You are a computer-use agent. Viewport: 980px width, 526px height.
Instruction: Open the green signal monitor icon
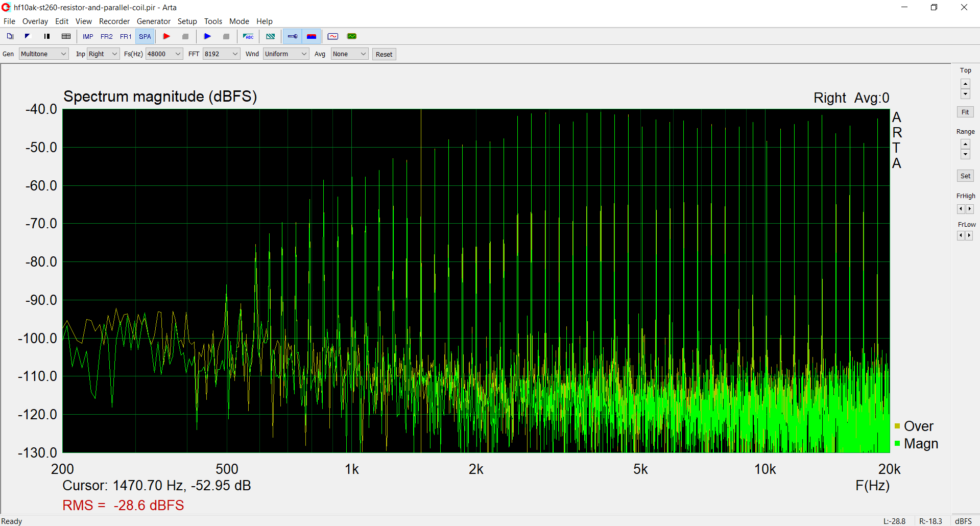tap(352, 36)
